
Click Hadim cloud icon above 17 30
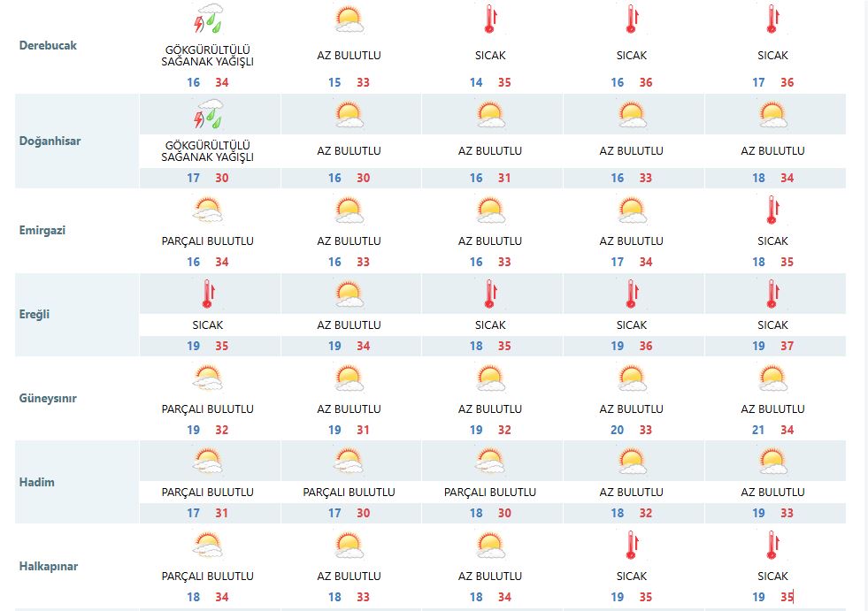coord(349,462)
